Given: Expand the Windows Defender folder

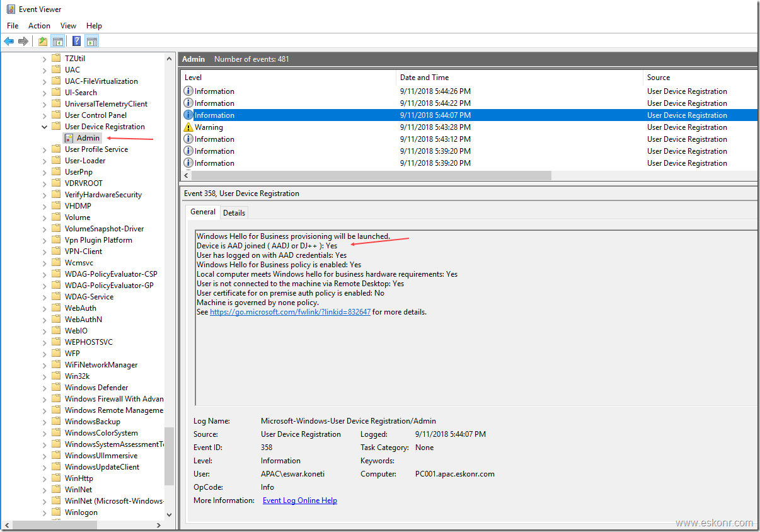Looking at the screenshot, I should click(45, 388).
